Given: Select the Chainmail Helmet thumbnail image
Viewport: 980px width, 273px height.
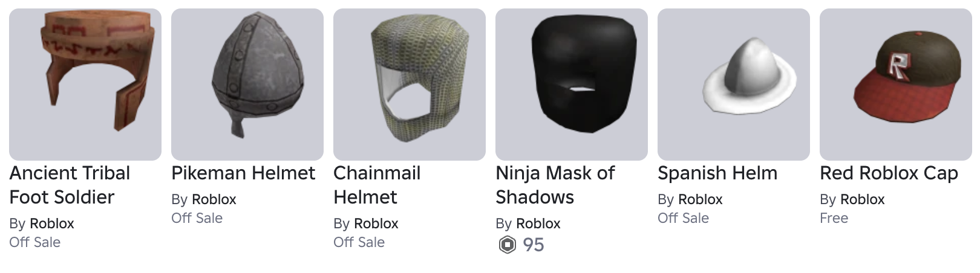Looking at the screenshot, I should click(410, 85).
